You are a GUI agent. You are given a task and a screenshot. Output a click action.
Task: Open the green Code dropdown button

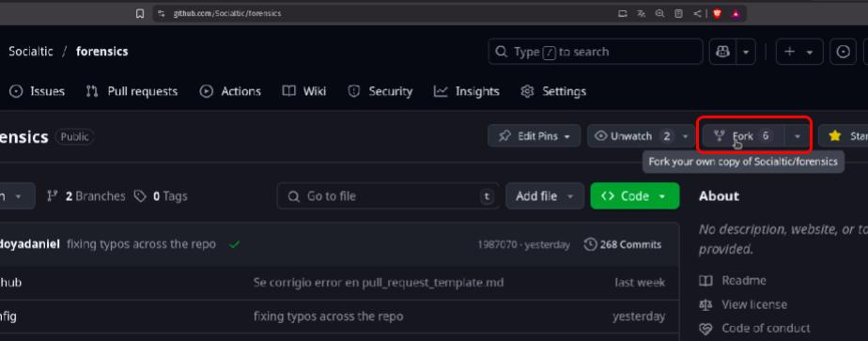[x=634, y=196]
